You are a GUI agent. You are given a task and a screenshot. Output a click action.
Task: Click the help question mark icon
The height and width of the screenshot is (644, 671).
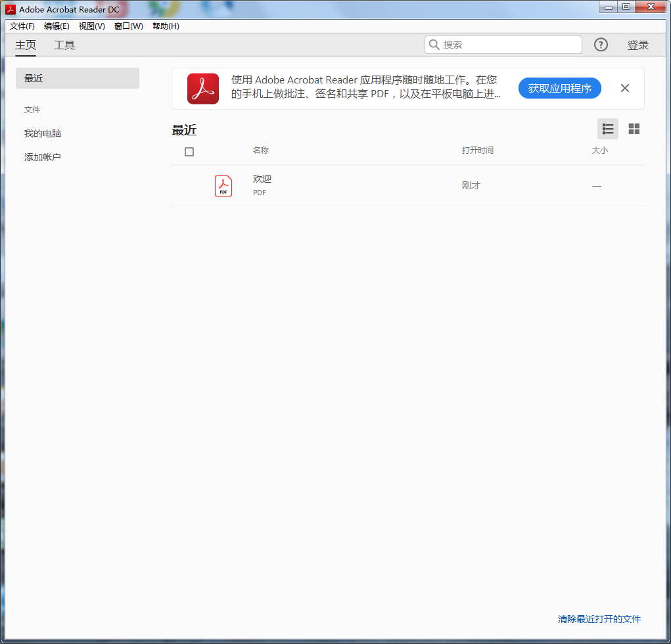click(x=601, y=45)
